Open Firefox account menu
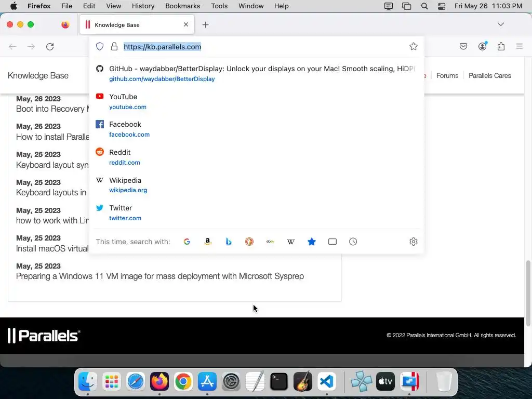 point(483,46)
